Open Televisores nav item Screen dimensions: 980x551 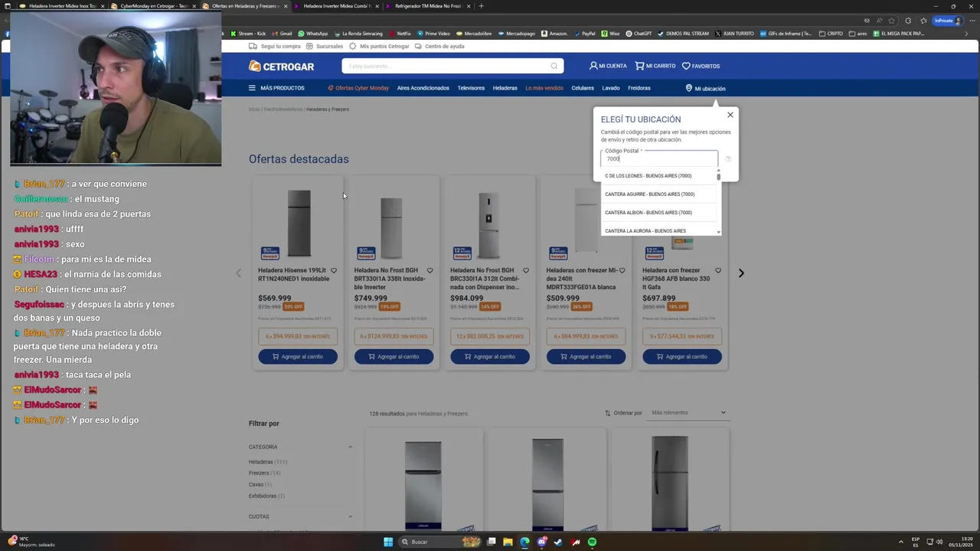pyautogui.click(x=471, y=88)
